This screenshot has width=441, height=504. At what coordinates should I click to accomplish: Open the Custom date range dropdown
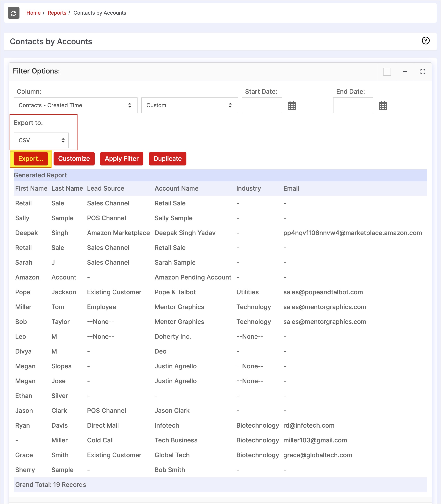coord(190,105)
